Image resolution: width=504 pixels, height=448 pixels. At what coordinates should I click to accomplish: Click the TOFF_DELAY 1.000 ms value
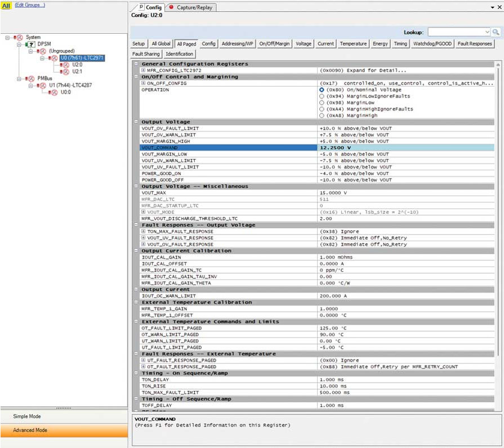point(405,405)
